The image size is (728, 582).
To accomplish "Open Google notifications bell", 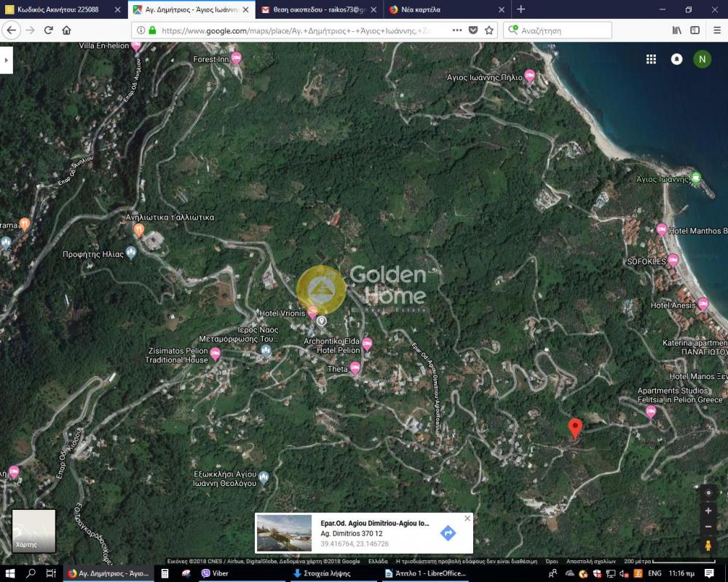I will click(676, 60).
